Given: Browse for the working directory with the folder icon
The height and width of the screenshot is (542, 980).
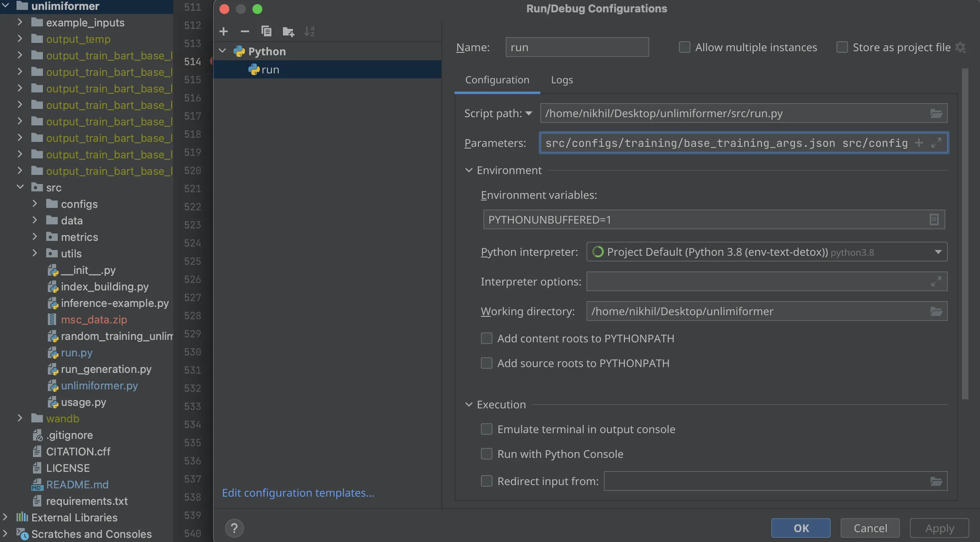Looking at the screenshot, I should [x=936, y=311].
